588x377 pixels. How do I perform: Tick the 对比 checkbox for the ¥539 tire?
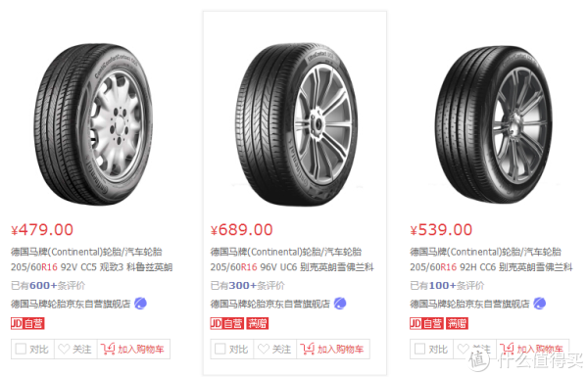pyautogui.click(x=420, y=349)
